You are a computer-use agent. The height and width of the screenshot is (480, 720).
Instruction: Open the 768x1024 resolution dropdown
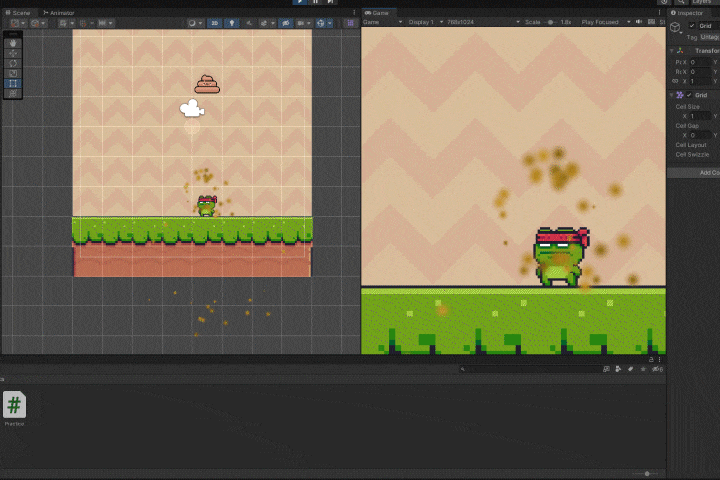tap(484, 22)
